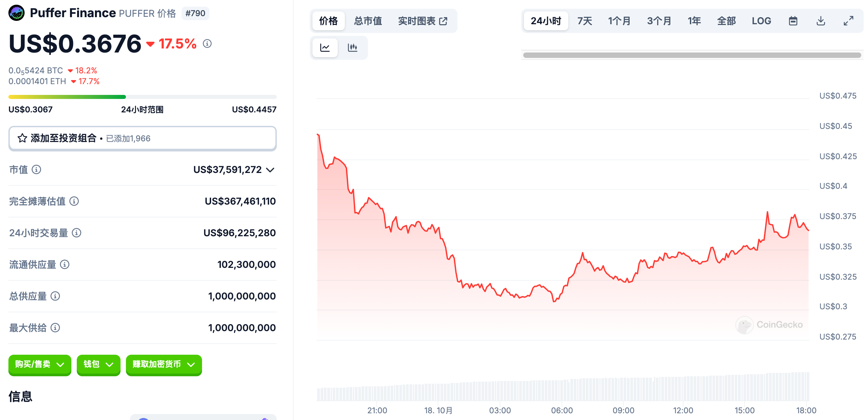Image resolution: width=868 pixels, height=420 pixels.
Task: Switch to the 总市值 tab
Action: 368,21
